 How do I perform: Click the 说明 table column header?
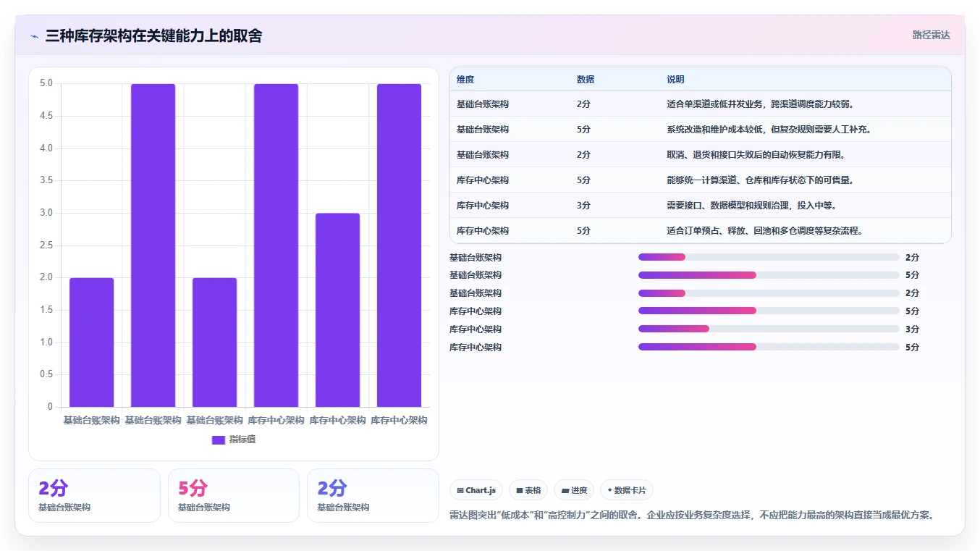(675, 80)
